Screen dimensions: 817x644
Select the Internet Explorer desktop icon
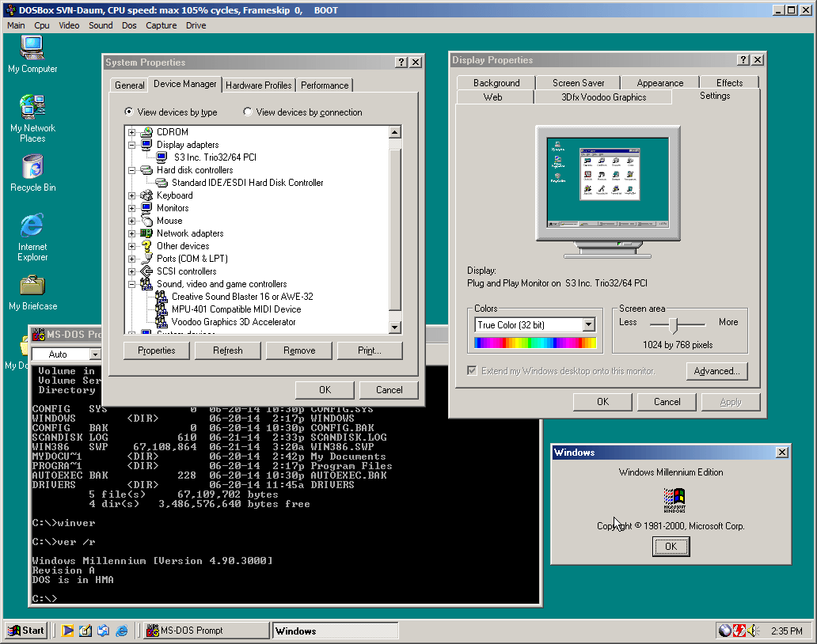tap(32, 237)
